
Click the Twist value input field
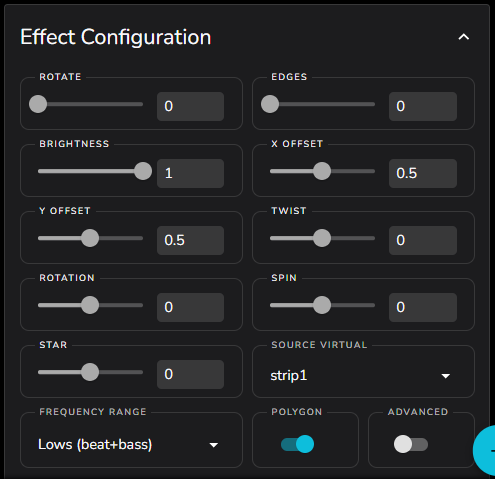pyautogui.click(x=423, y=240)
